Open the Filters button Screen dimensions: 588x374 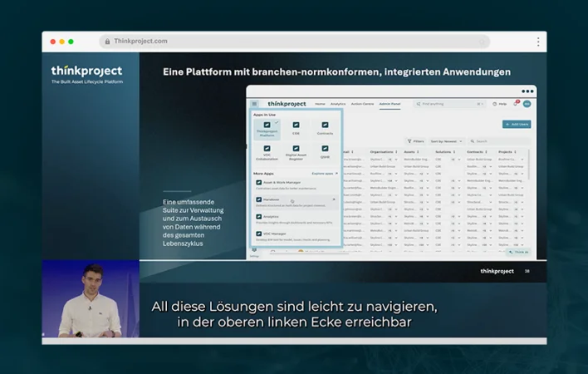(416, 141)
